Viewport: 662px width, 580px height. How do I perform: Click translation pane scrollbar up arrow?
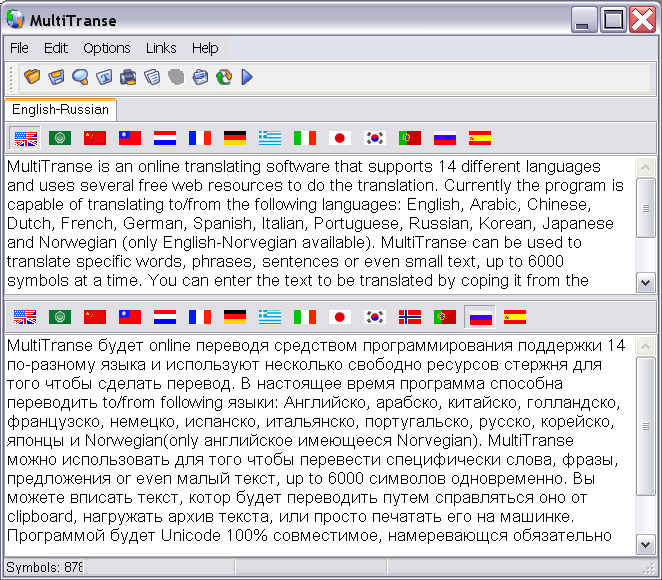coord(645,346)
